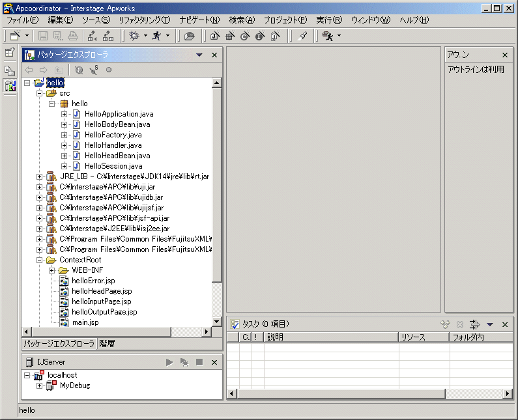This screenshot has width=518, height=420.
Task: Open the リファクタリング(T) menu
Action: click(145, 20)
